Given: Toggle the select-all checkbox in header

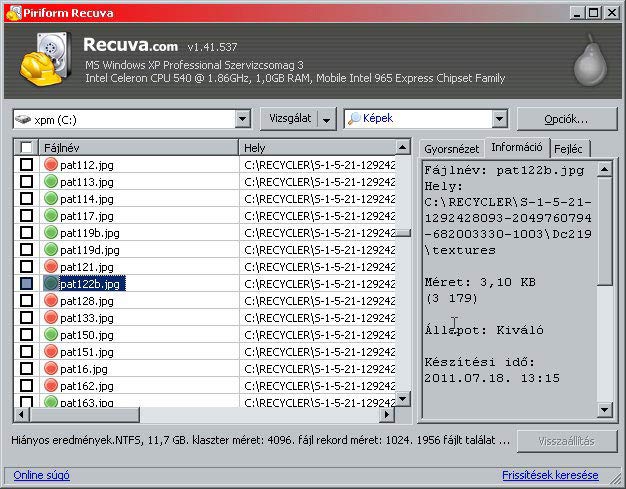Looking at the screenshot, I should [27, 148].
